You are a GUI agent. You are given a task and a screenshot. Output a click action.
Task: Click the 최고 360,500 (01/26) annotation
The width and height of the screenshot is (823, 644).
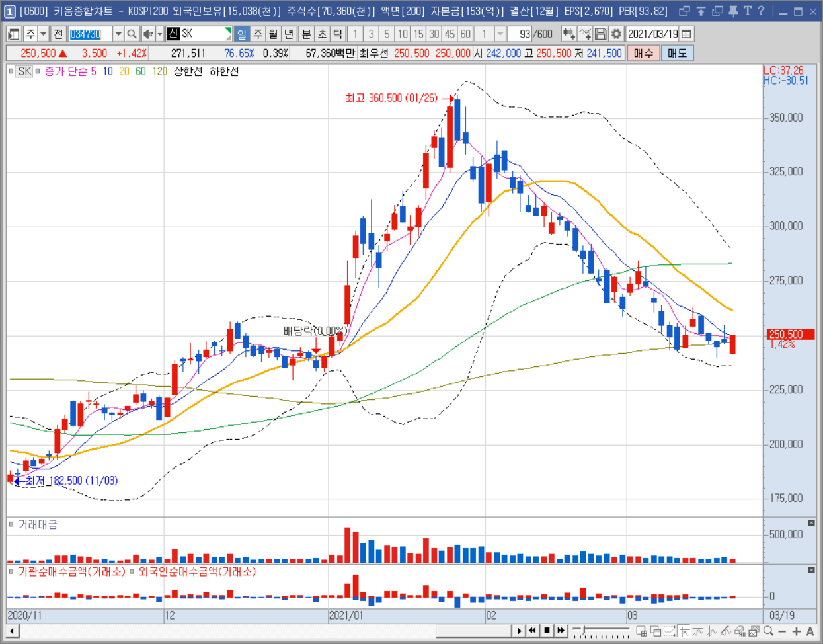click(391, 98)
